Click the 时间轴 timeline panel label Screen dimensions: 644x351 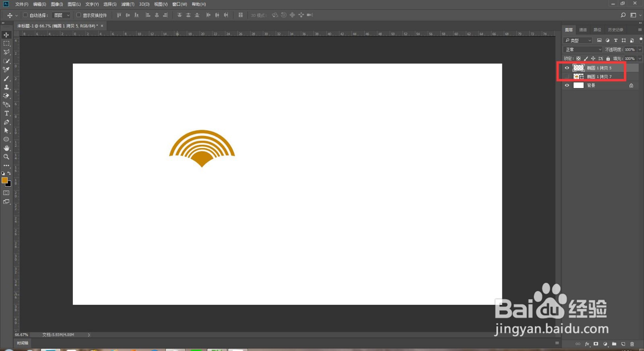[x=23, y=343]
